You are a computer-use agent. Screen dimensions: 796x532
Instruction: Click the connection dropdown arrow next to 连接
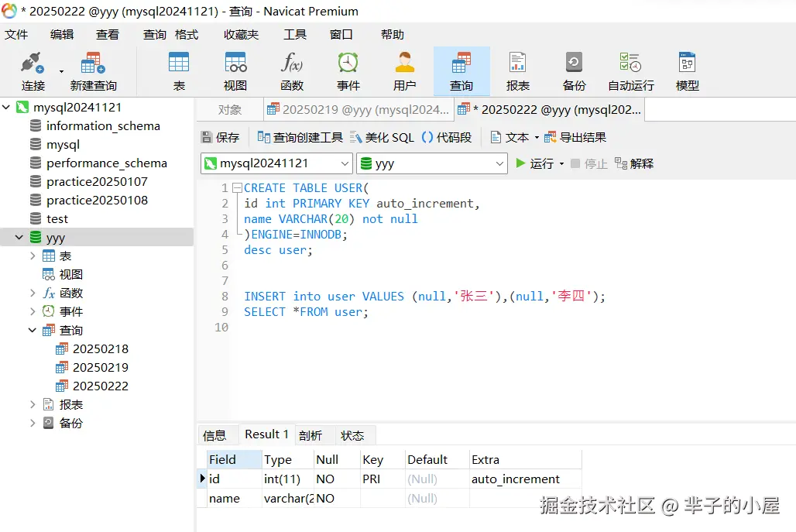(61, 71)
